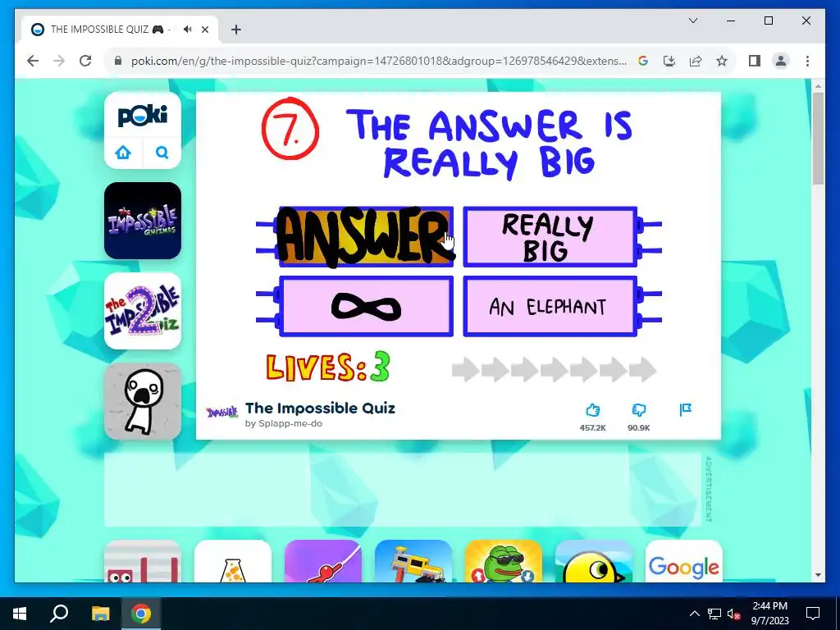Screen dimensions: 840x630
Task: Open the red stickman swinging game tile
Action: (x=323, y=561)
